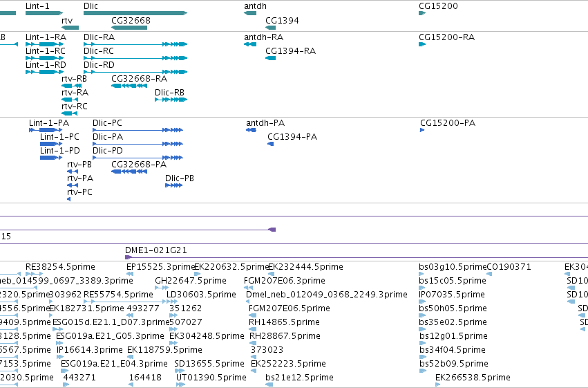This screenshot has width=588, height=388.
Task: Click the Lint-1-PD protein feature
Action: click(51, 158)
